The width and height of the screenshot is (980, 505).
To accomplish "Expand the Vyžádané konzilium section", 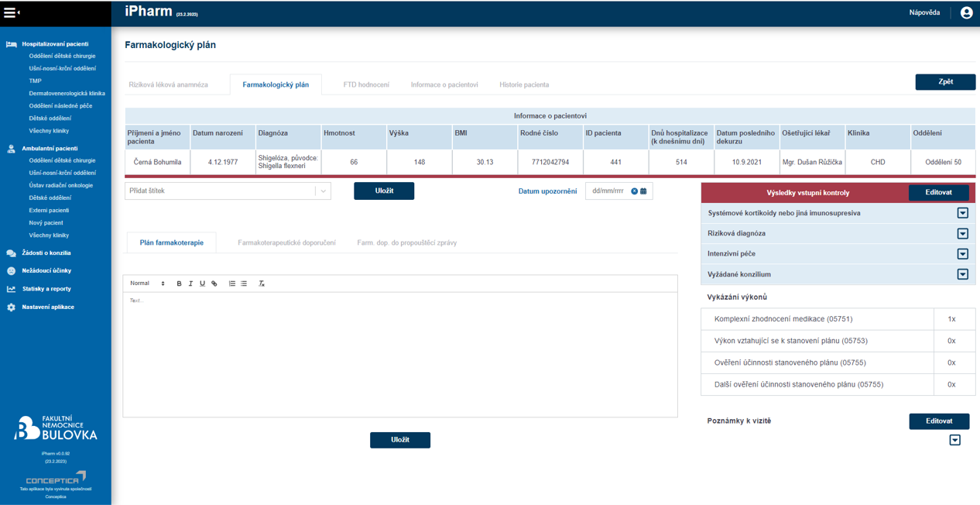I will [962, 274].
